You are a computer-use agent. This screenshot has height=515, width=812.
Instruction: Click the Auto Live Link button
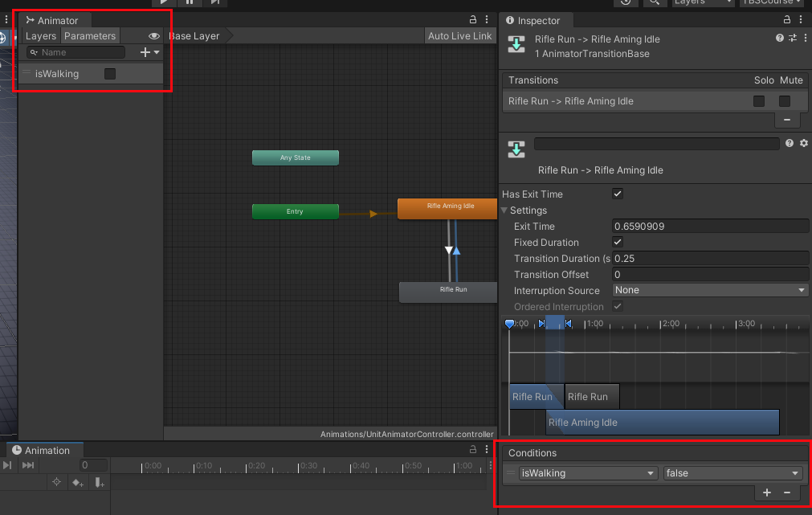[459, 35]
